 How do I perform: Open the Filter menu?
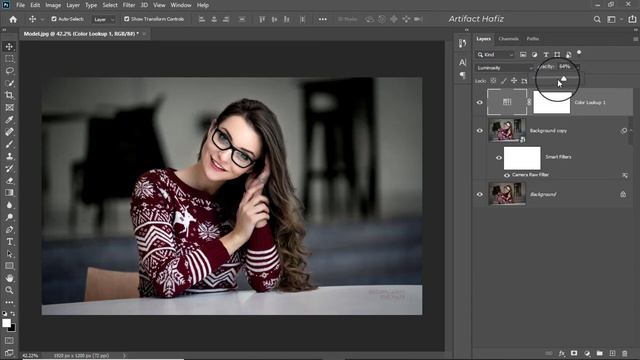click(129, 5)
